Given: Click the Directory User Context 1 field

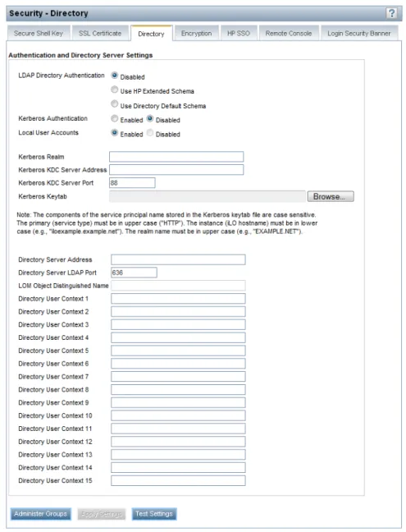Looking at the screenshot, I should point(178,299).
